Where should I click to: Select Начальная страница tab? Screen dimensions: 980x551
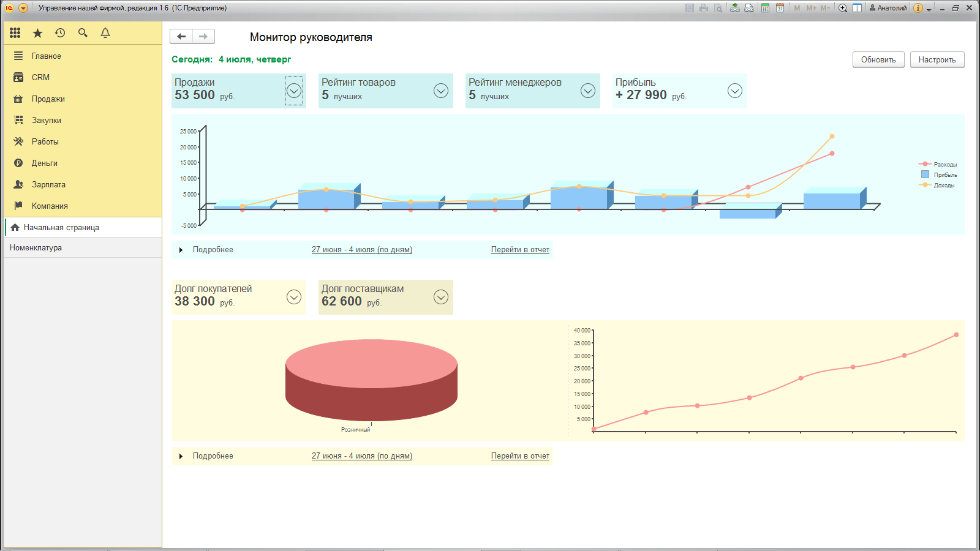[83, 227]
